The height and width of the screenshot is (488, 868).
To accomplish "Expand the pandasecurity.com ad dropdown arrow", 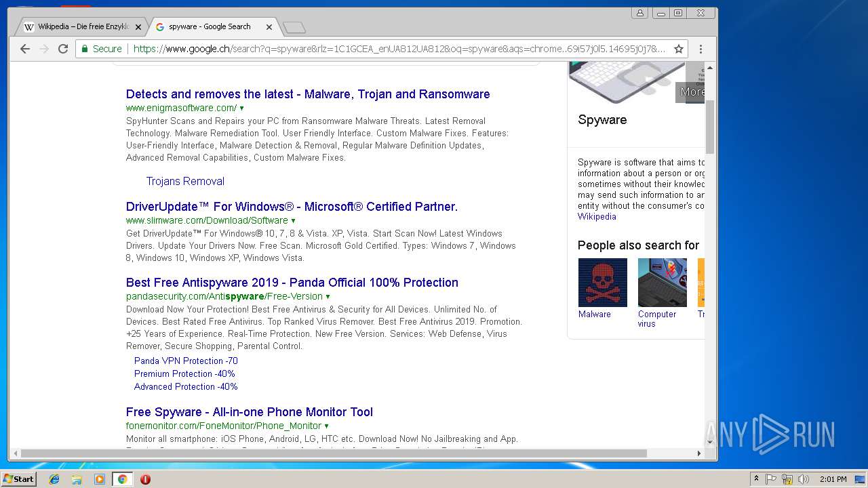I will click(x=328, y=297).
